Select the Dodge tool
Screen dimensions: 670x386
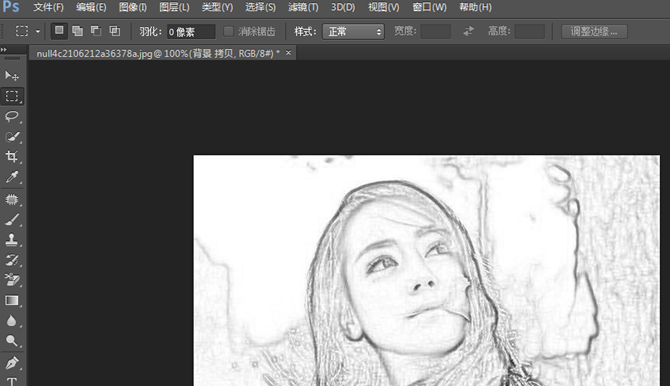[12, 341]
